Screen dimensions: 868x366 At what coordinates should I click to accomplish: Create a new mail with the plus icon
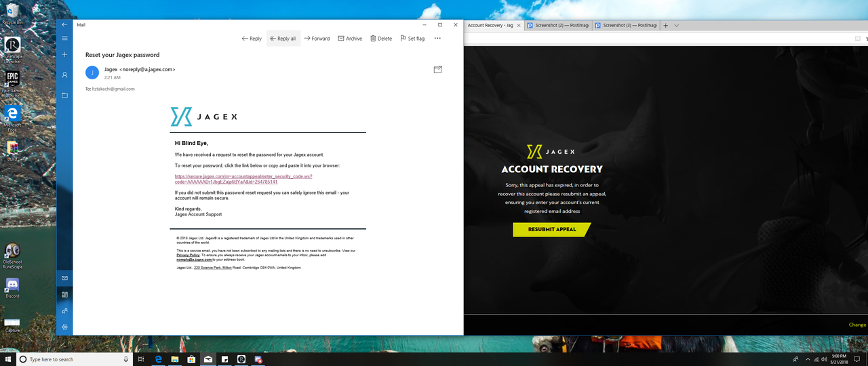click(64, 54)
